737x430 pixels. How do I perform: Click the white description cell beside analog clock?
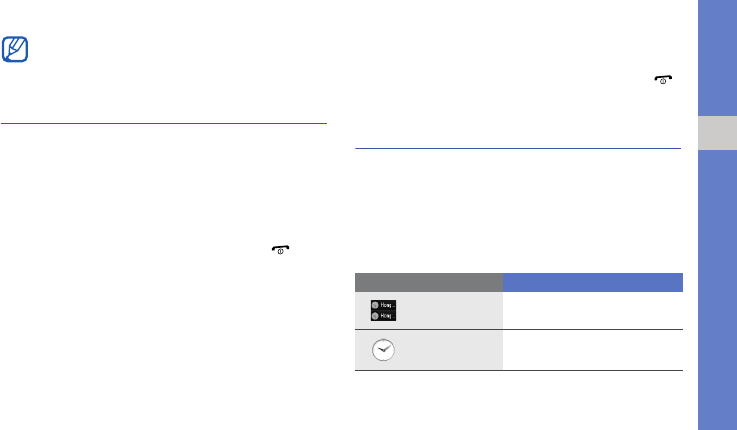tap(593, 351)
